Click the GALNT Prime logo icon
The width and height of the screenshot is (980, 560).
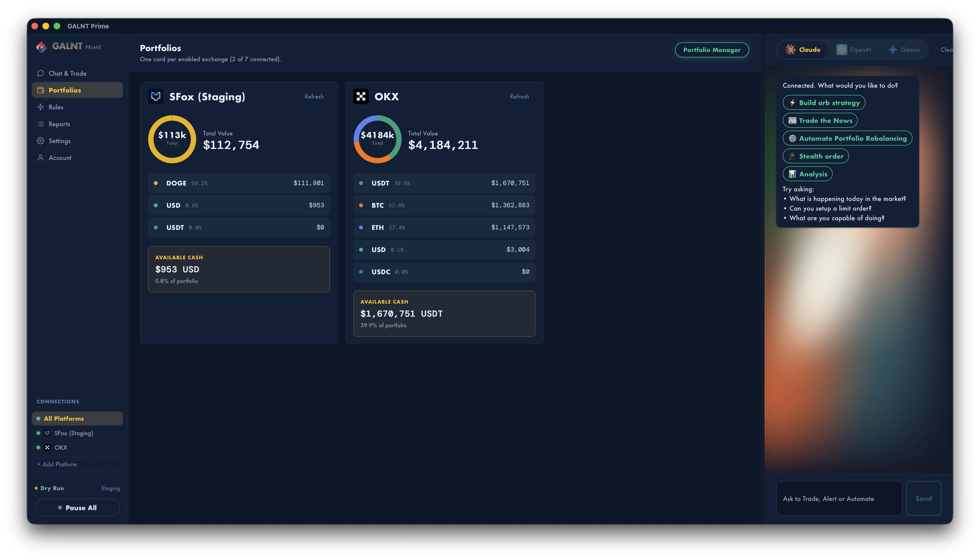click(41, 47)
